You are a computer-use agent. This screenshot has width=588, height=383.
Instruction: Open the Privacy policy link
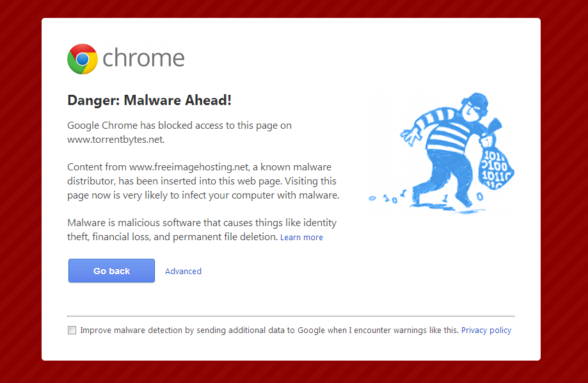(486, 330)
